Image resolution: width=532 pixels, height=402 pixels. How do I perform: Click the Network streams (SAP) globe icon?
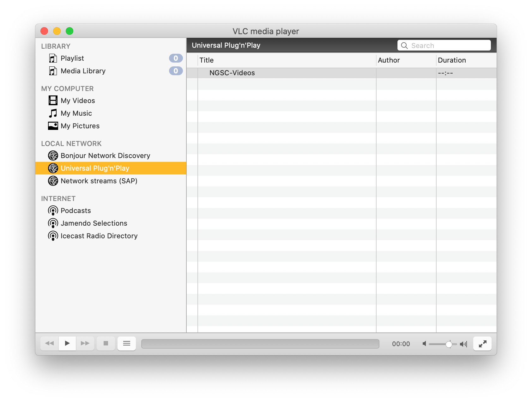[x=53, y=181]
